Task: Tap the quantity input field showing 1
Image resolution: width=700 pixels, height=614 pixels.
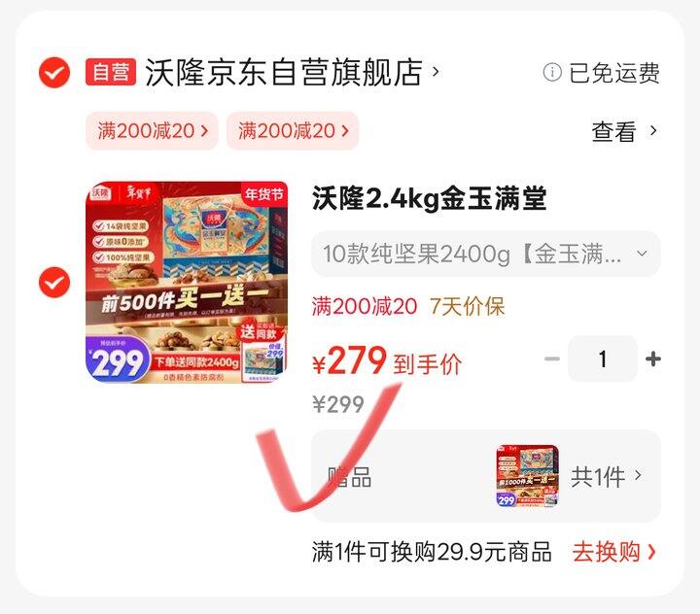Action: pos(603,358)
